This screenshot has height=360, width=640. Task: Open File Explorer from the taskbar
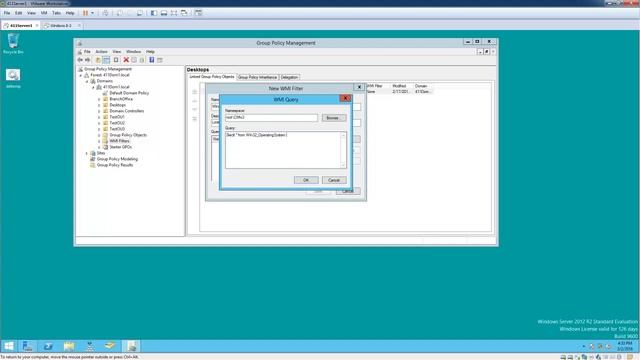coord(69,346)
